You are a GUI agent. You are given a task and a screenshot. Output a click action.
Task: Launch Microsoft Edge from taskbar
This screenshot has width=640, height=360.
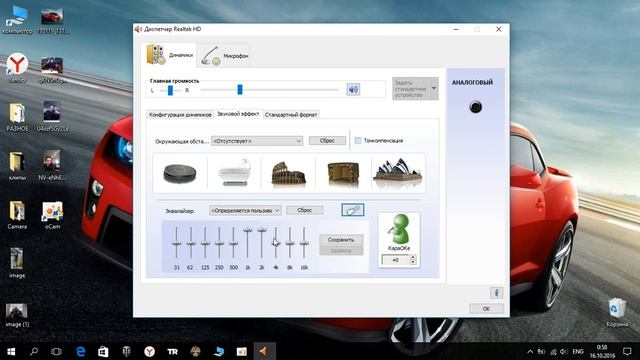point(80,351)
